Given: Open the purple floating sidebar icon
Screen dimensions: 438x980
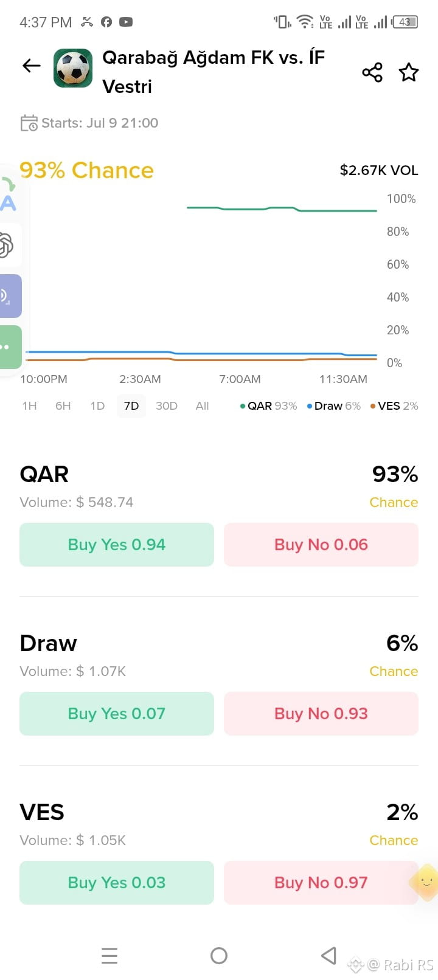Looking at the screenshot, I should (x=9, y=296).
